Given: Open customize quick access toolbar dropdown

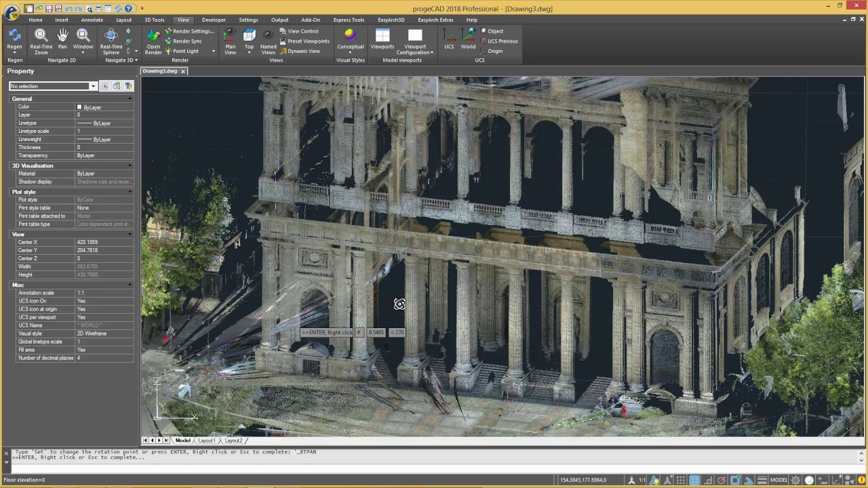Looking at the screenshot, I should point(142,9).
